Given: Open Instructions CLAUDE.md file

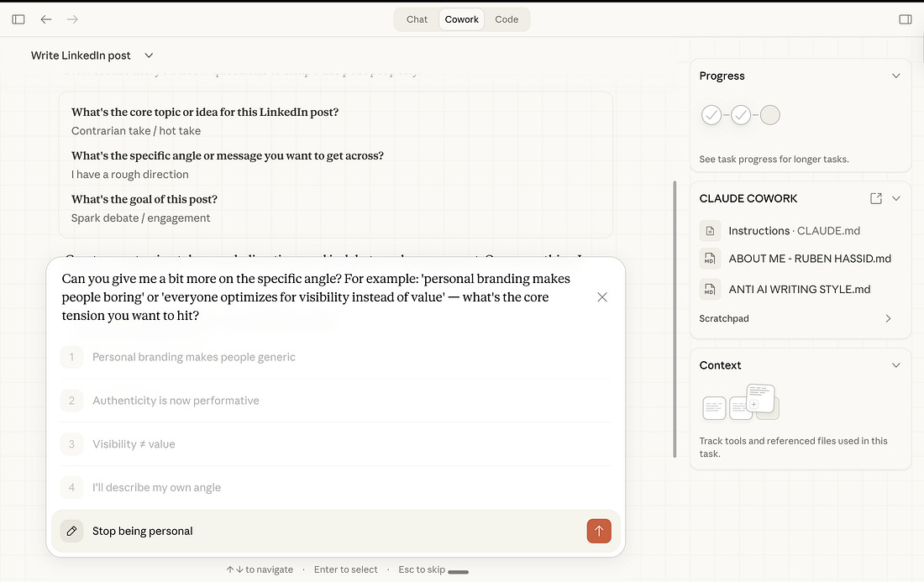Looking at the screenshot, I should click(794, 231).
